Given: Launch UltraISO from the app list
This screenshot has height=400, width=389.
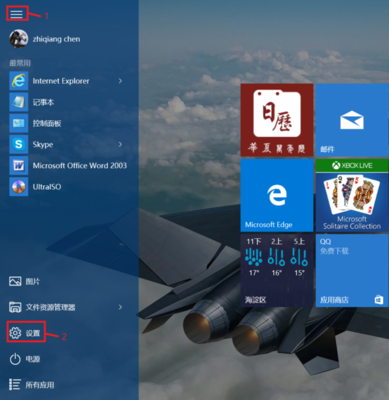Looking at the screenshot, I should click(x=19, y=187).
